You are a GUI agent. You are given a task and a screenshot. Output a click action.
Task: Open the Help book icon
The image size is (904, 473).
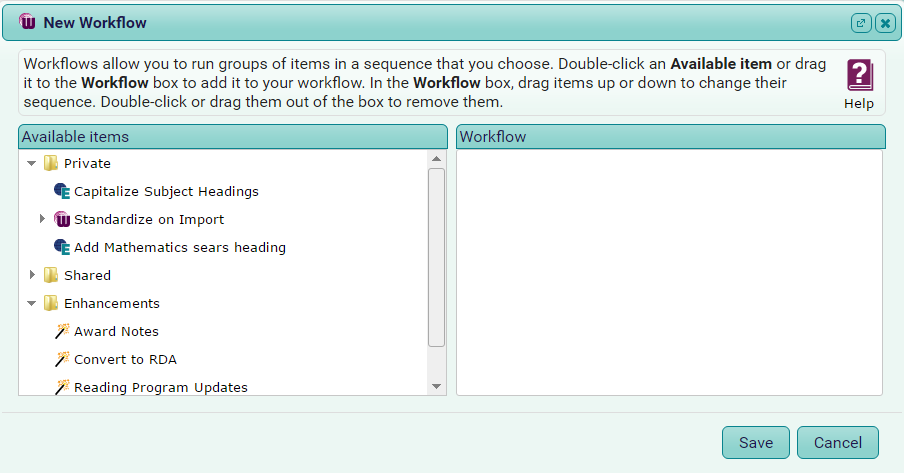pos(860,75)
